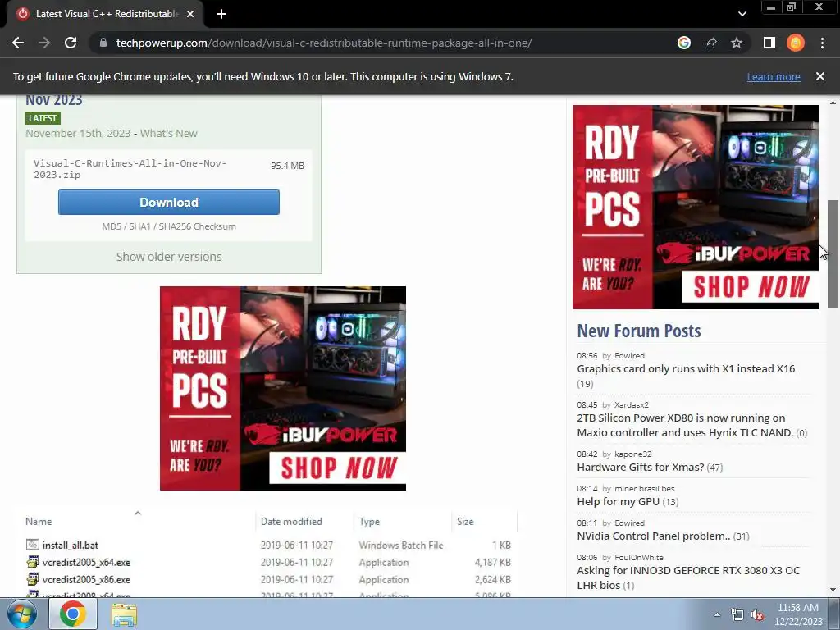The width and height of the screenshot is (840, 630).
Task: Open the Windows Start menu
Action: pyautogui.click(x=21, y=614)
